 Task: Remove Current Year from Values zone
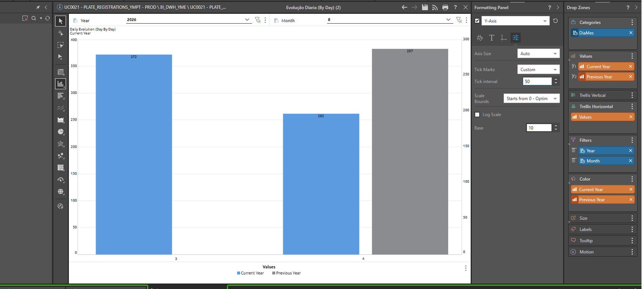(x=631, y=67)
